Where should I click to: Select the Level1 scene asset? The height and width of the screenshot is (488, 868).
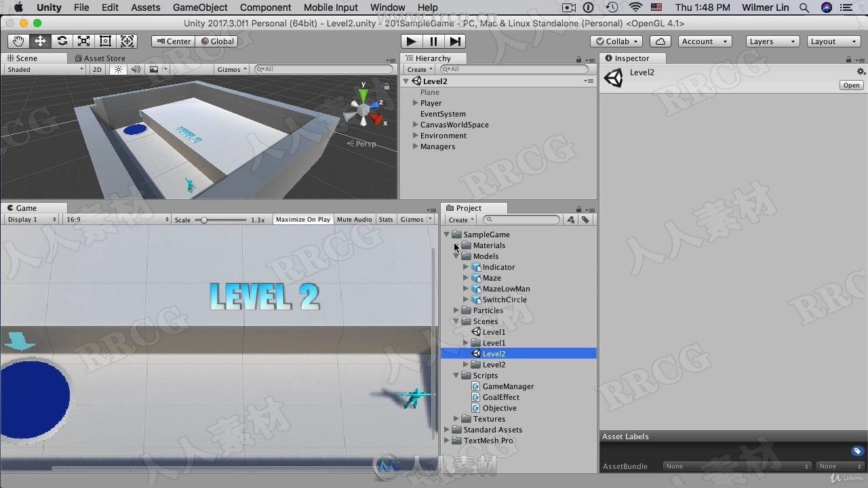[494, 332]
